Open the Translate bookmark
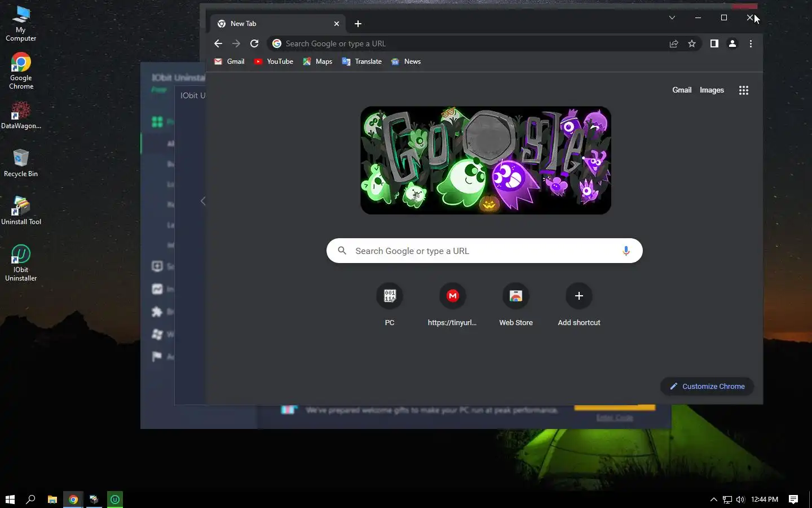Viewport: 812px width, 508px height. point(362,62)
